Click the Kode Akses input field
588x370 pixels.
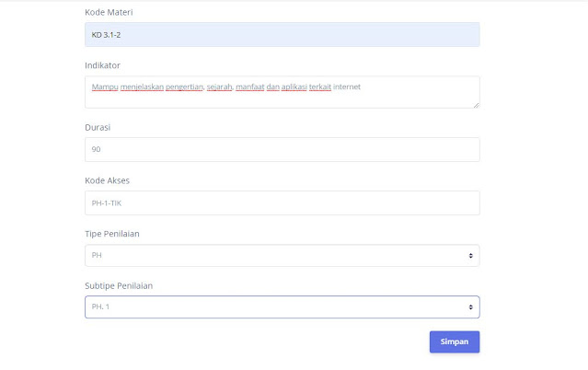(x=282, y=202)
